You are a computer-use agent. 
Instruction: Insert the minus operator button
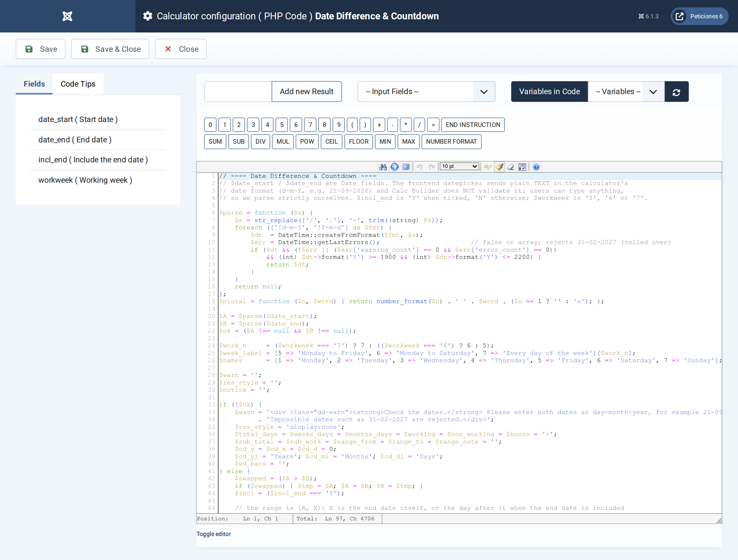(393, 125)
